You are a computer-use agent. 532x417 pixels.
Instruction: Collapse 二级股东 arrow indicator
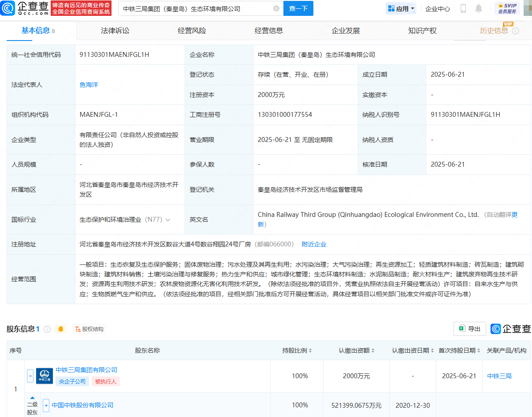pyautogui.click(x=32, y=398)
